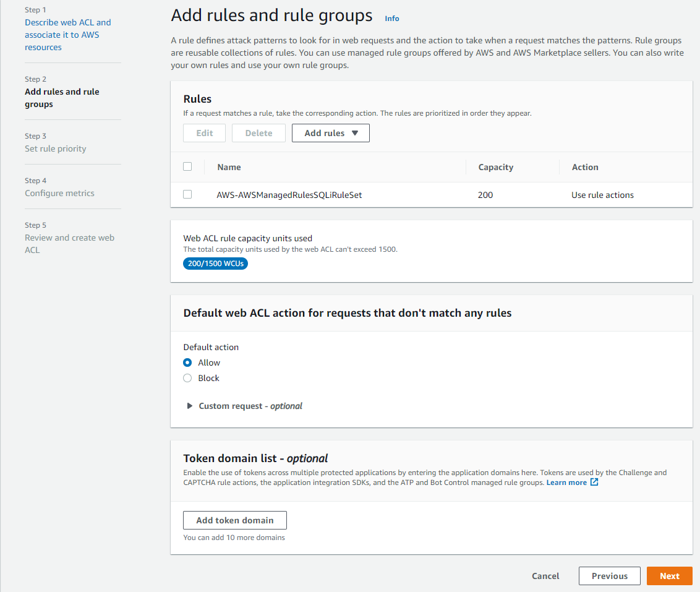Go back with the Previous button
The image size is (700, 592).
[609, 576]
